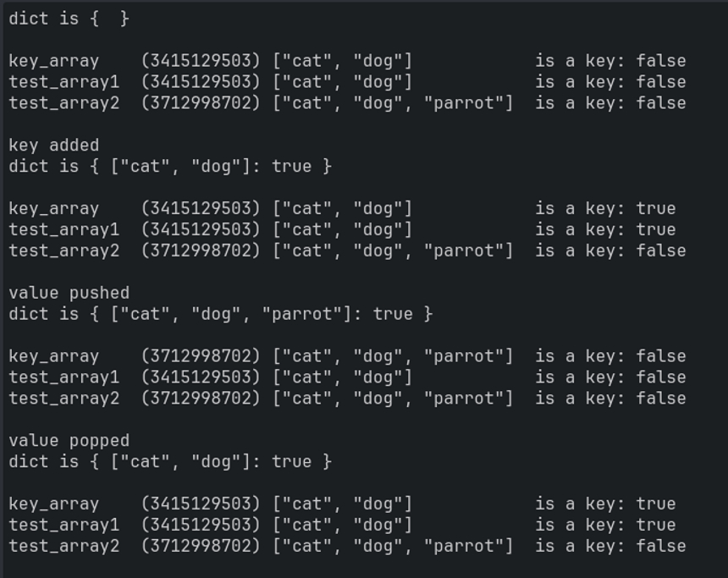Click "is a key: false" on the bottom row
Viewport: 728px width, 578px height.
pyautogui.click(x=609, y=547)
